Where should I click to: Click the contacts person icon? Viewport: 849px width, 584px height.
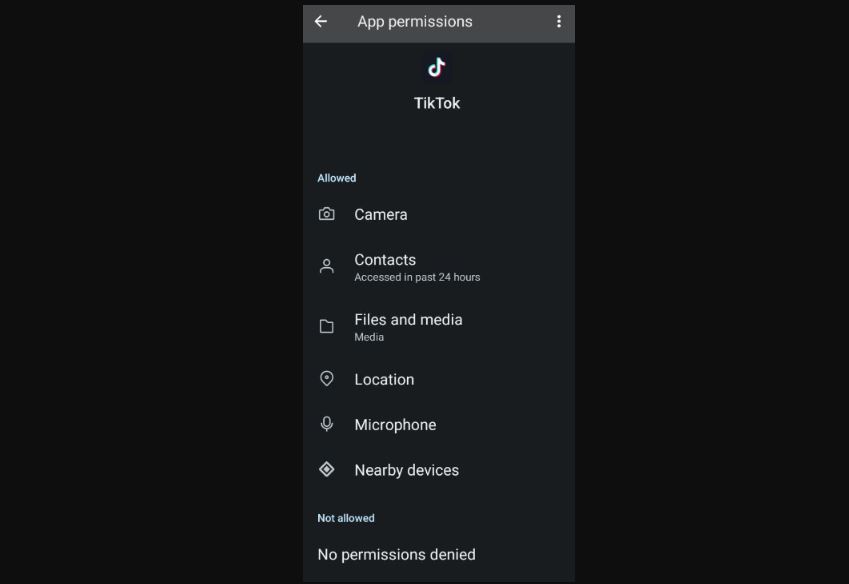[x=326, y=266]
